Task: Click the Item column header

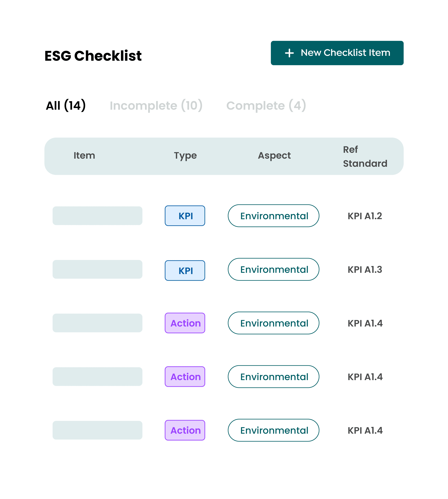Action: pyautogui.click(x=84, y=156)
